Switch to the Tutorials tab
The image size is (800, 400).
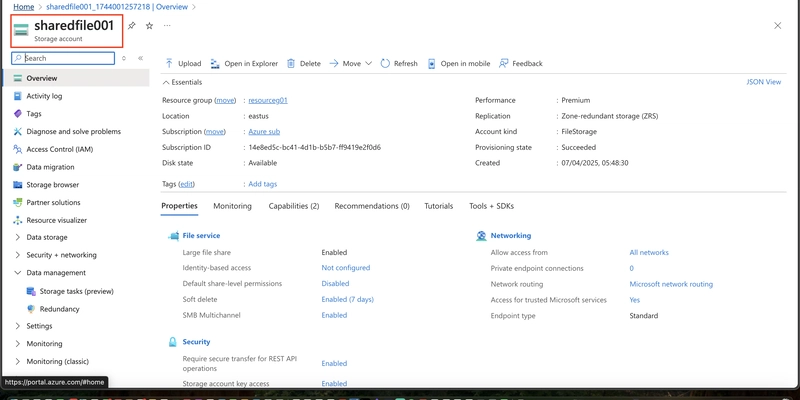[439, 206]
